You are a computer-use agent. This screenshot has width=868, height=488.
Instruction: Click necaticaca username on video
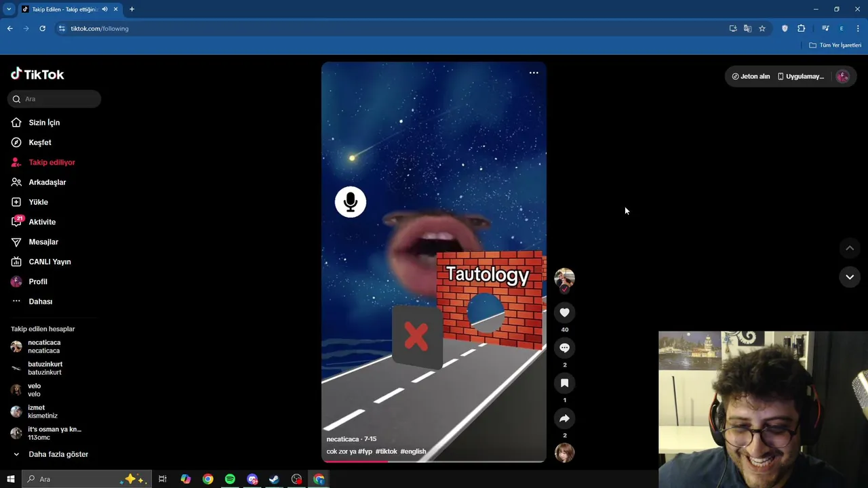click(x=342, y=439)
